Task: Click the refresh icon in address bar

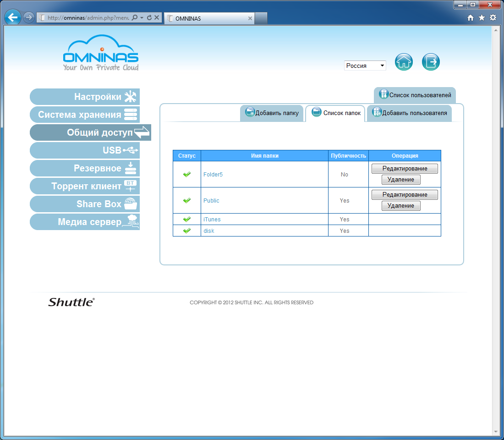Action: pyautogui.click(x=149, y=18)
